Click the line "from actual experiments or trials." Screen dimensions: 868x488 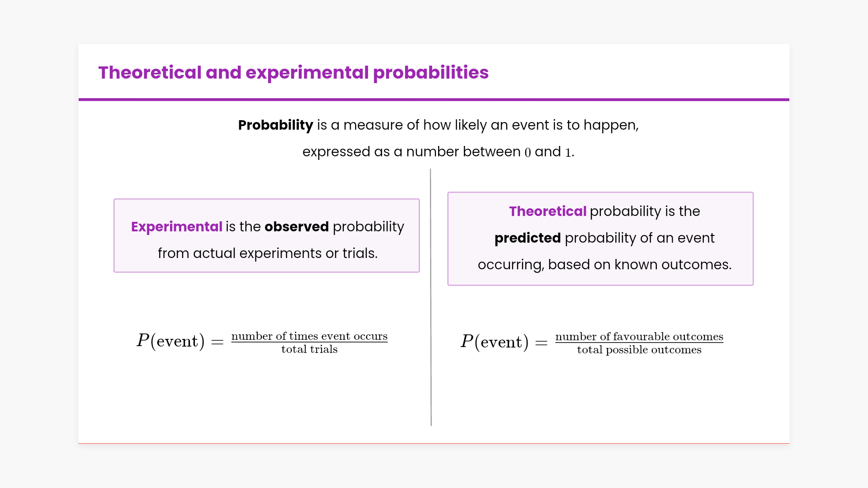click(x=267, y=253)
